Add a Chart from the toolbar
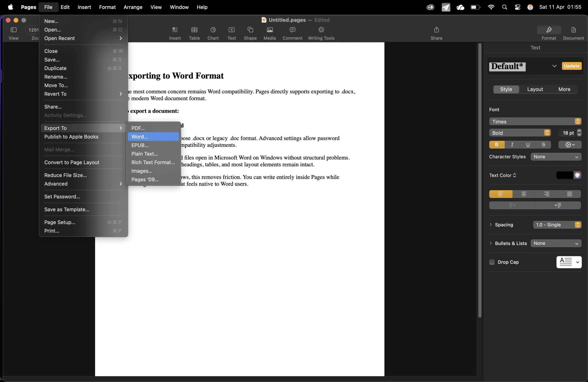 [213, 30]
